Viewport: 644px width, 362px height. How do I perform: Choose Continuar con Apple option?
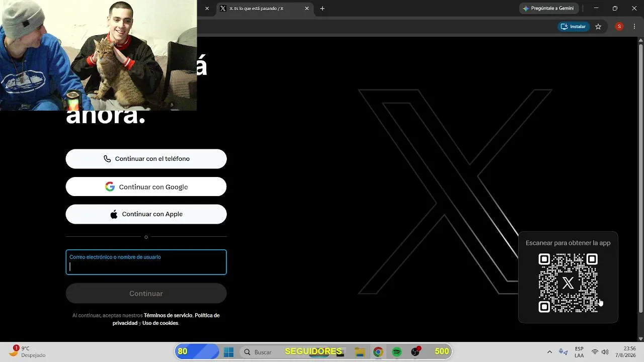pyautogui.click(x=146, y=214)
